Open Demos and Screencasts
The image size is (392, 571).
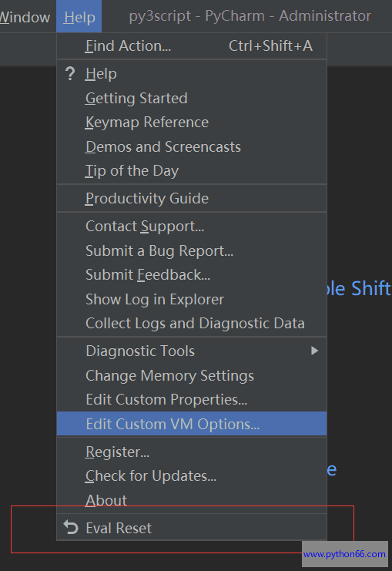[x=192, y=146]
